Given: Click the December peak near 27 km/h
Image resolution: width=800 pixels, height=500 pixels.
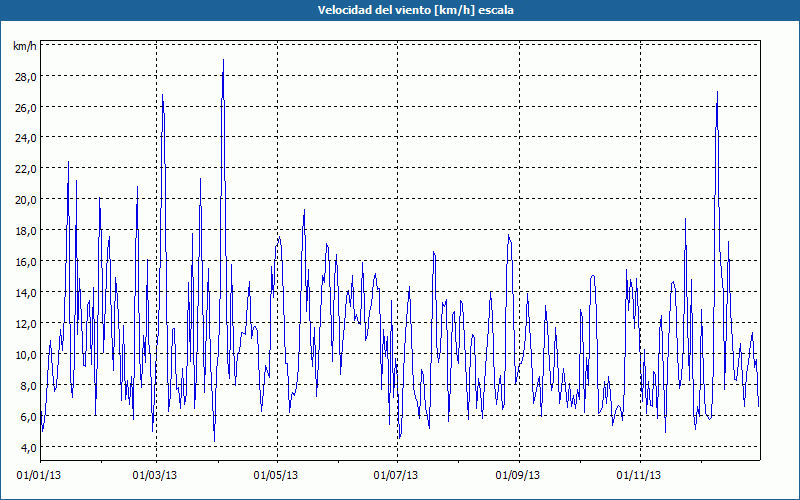Looking at the screenshot, I should pos(717,92).
